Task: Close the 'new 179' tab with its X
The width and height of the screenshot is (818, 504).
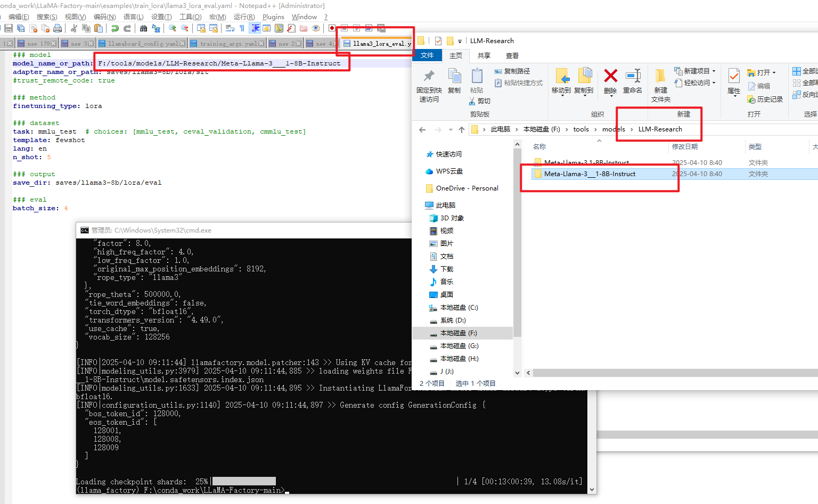Action: tap(54, 44)
